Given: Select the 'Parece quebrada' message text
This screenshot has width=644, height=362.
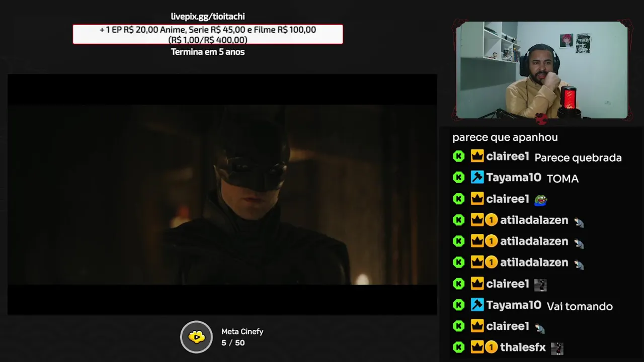Looking at the screenshot, I should coord(578,158).
